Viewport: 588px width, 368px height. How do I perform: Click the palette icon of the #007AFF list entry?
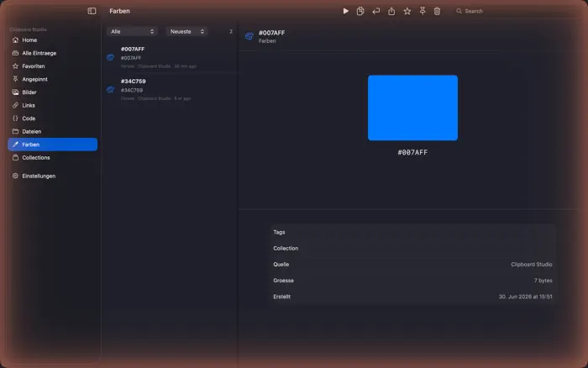[110, 57]
